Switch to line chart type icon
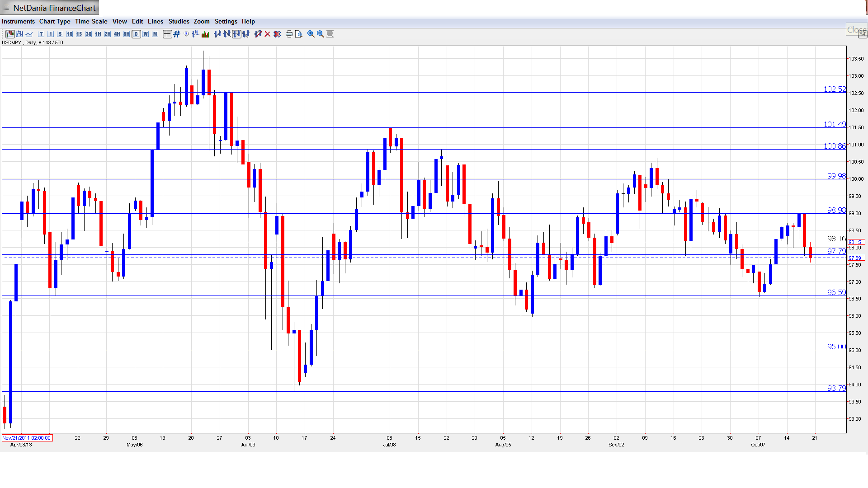 pos(29,34)
